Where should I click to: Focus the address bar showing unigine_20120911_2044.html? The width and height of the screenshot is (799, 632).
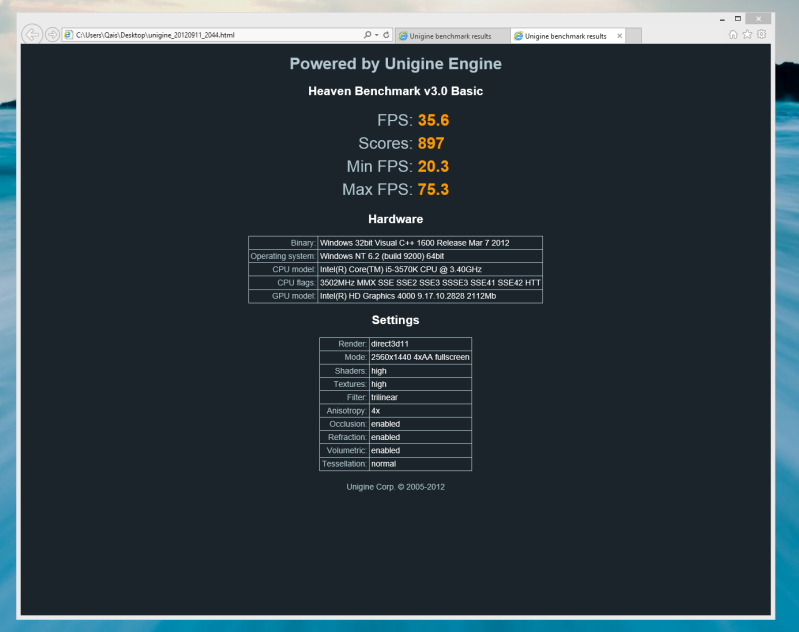(x=200, y=35)
